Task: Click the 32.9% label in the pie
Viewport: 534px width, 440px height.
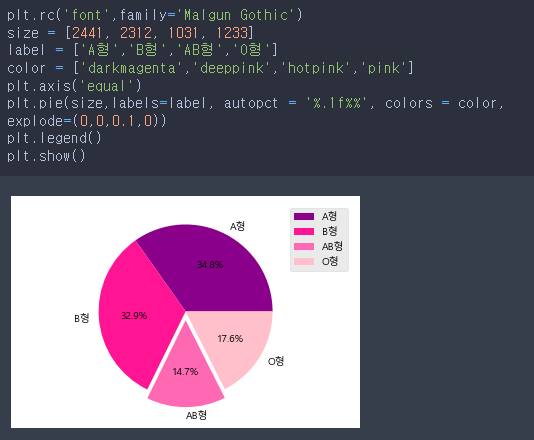Action: 134,316
